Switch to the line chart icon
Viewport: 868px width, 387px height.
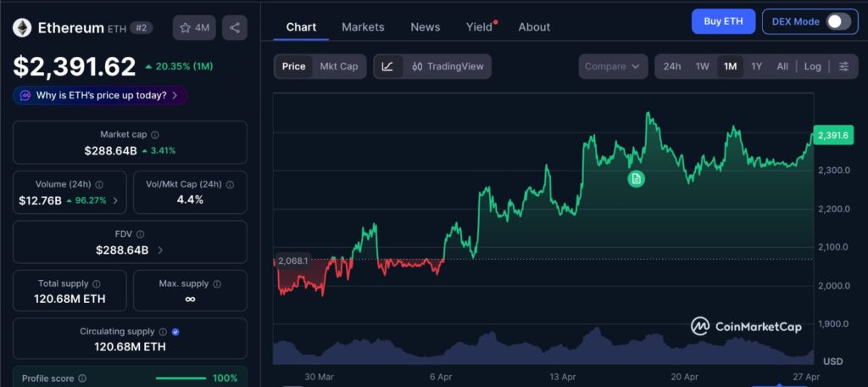click(388, 66)
